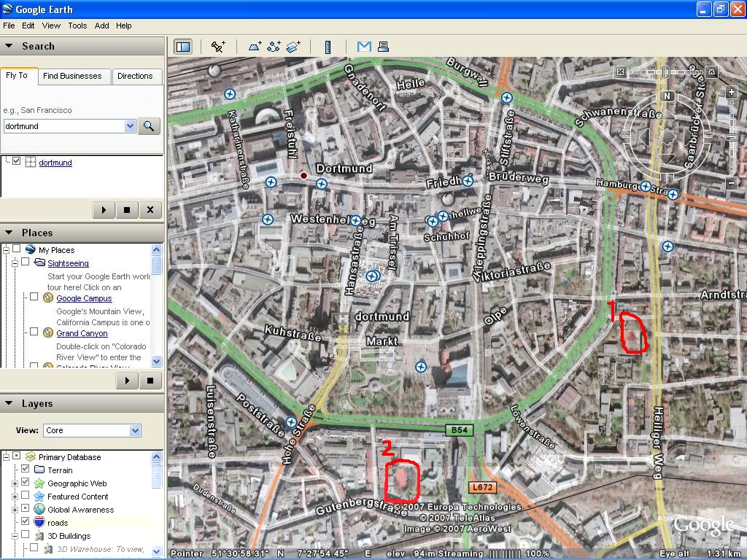Viewport: 747px width, 560px height.
Task: Collapse the Sightseeing tree node
Action: pos(15,262)
